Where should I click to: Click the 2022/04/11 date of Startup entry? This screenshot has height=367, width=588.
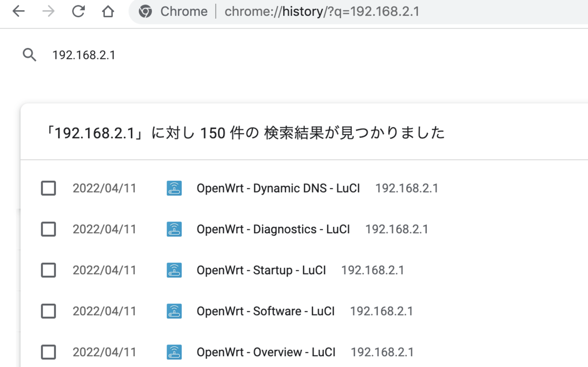coord(104,270)
